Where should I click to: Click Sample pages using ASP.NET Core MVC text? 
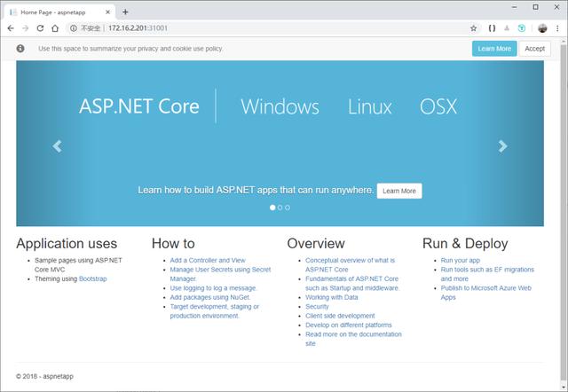pyautogui.click(x=78, y=265)
